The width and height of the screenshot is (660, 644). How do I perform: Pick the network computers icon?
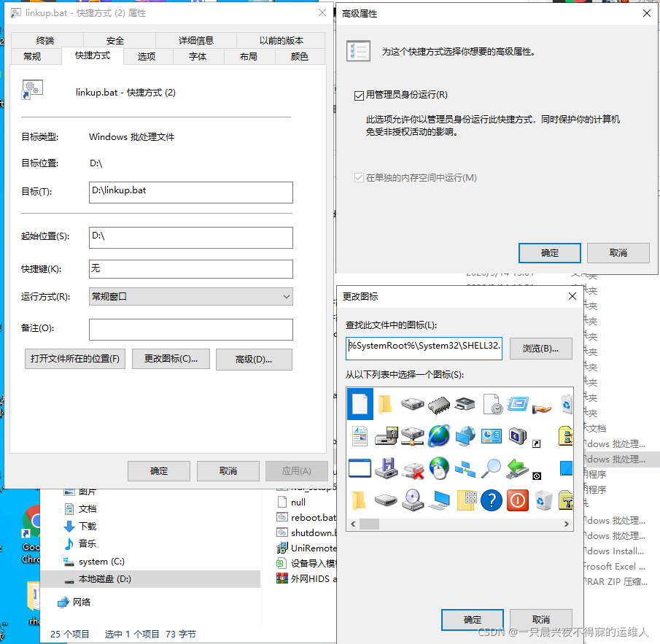click(x=465, y=469)
